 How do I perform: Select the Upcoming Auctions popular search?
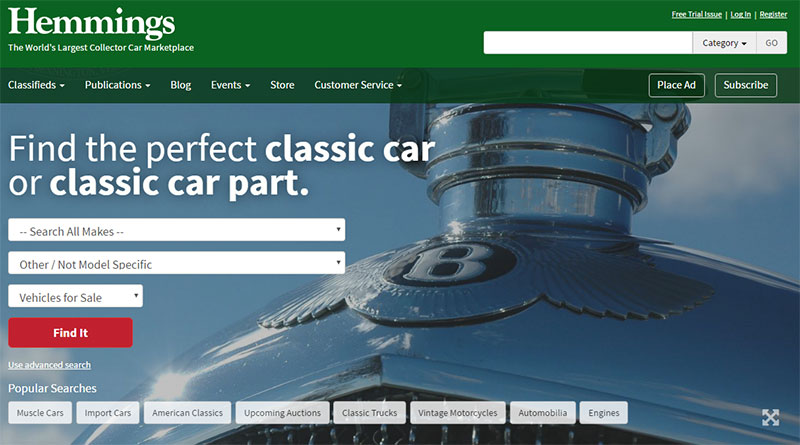[282, 413]
